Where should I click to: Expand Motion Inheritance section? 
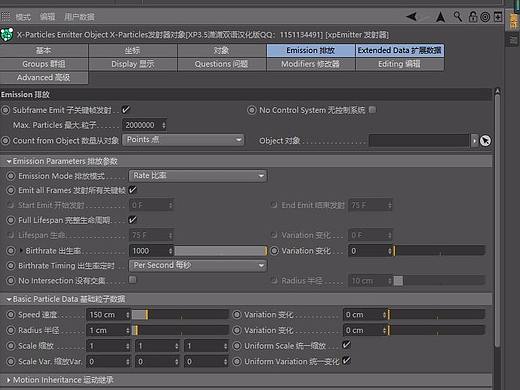[9, 380]
